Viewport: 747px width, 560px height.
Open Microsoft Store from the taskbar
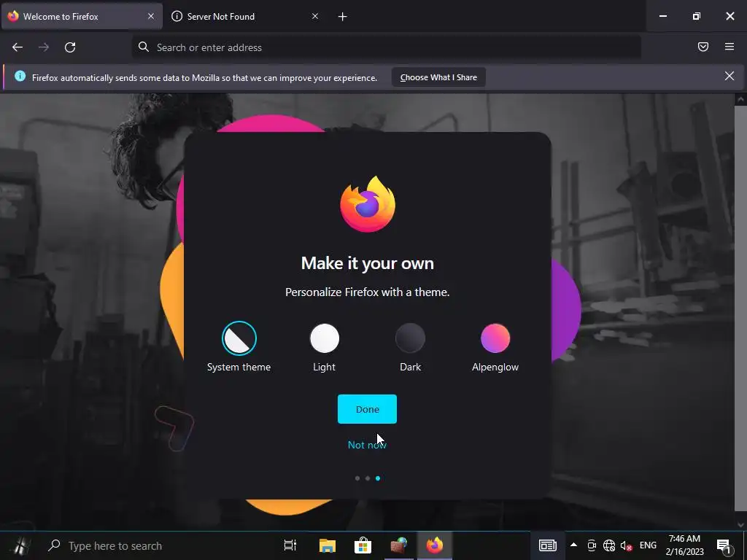coord(363,545)
